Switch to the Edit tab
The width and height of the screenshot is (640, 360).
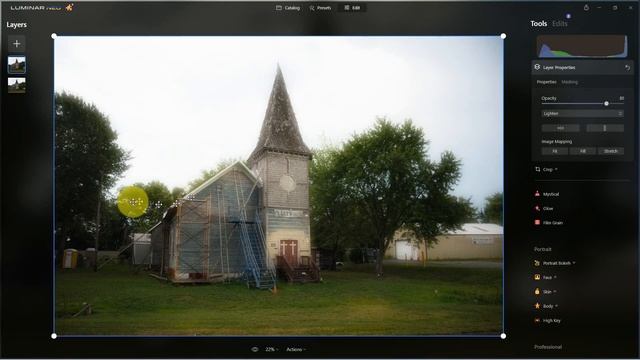[352, 8]
